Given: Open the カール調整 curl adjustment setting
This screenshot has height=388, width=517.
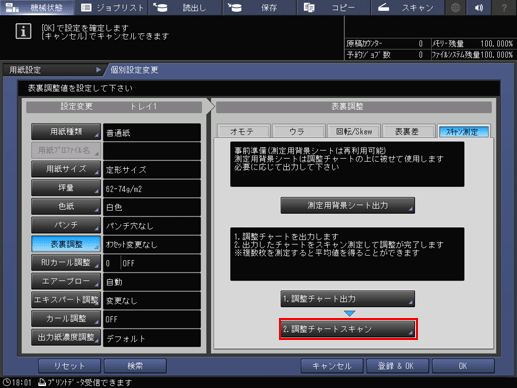Looking at the screenshot, I should [66, 319].
